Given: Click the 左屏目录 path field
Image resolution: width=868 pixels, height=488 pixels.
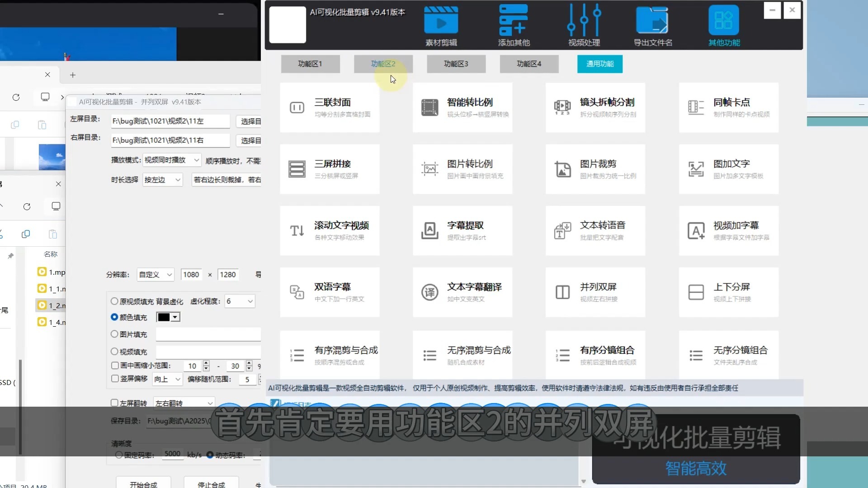Looking at the screenshot, I should pos(170,121).
